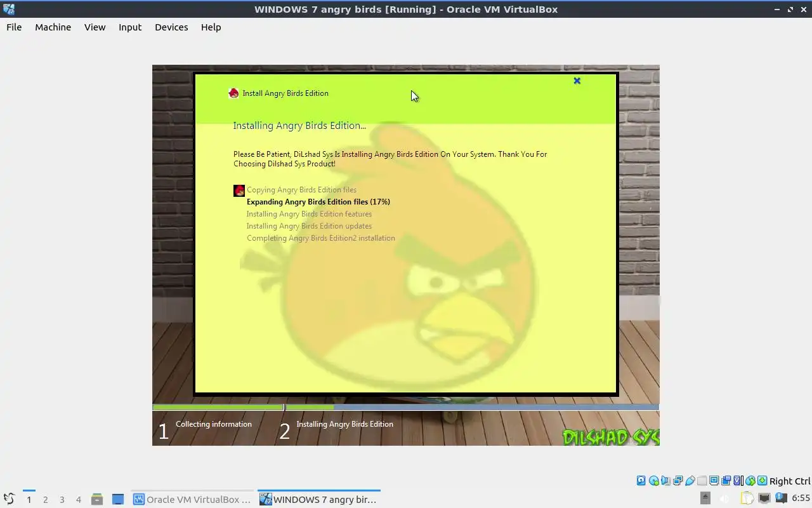
Task: Click 'Expanding Angry Birds Edition files (17%)' text
Action: click(318, 202)
